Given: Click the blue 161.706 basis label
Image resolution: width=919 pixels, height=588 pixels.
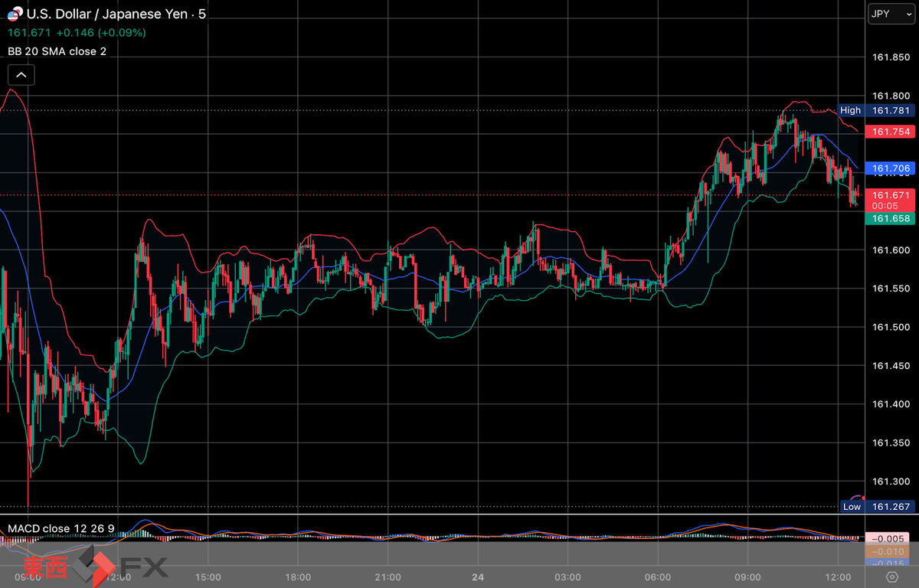Looking at the screenshot, I should (x=889, y=168).
